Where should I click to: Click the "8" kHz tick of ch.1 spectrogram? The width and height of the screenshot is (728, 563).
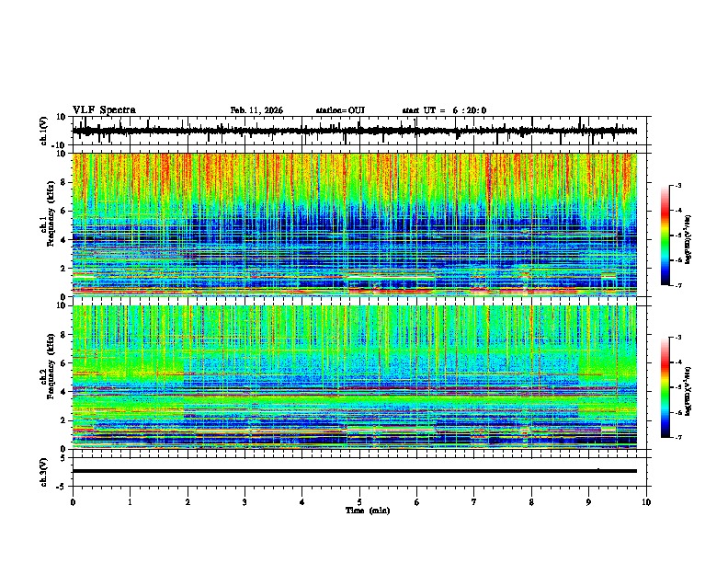[64, 182]
